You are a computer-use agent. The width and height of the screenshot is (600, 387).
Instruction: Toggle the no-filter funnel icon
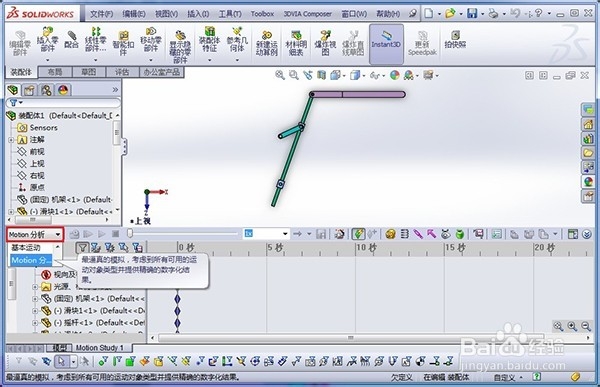click(82, 248)
